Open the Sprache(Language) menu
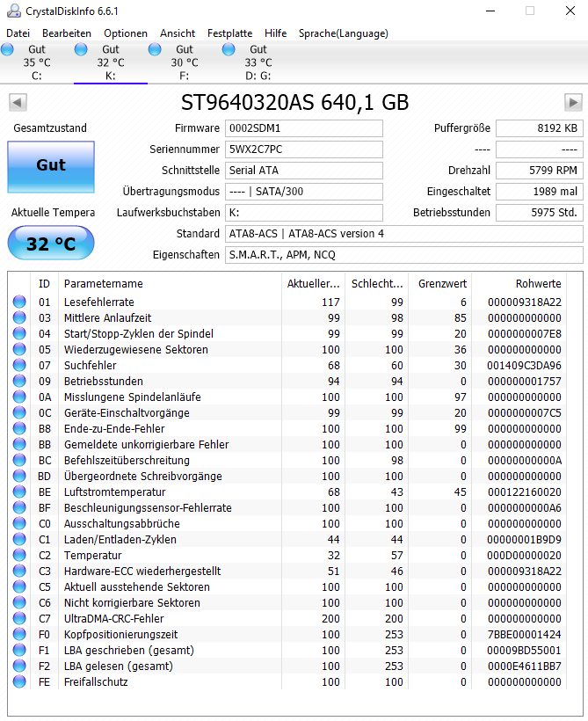Image resolution: width=588 pixels, height=721 pixels. (x=344, y=33)
